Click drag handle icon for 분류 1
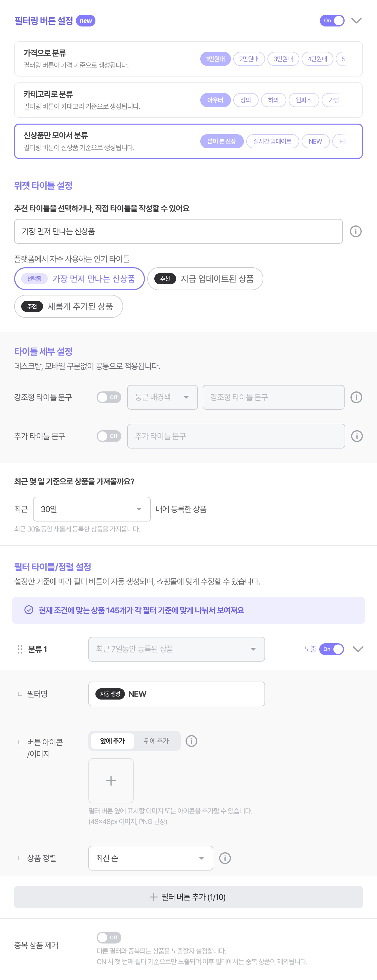Screen dimensions: 377x980 tap(20, 649)
